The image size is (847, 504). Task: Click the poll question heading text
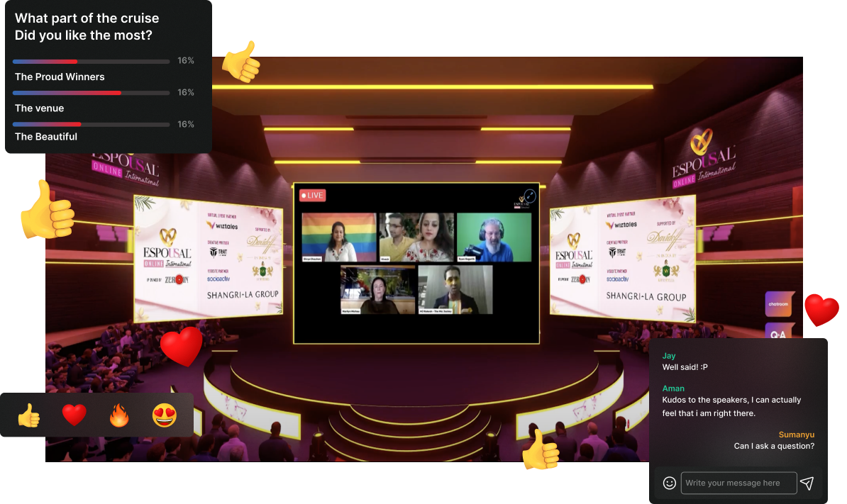[87, 26]
